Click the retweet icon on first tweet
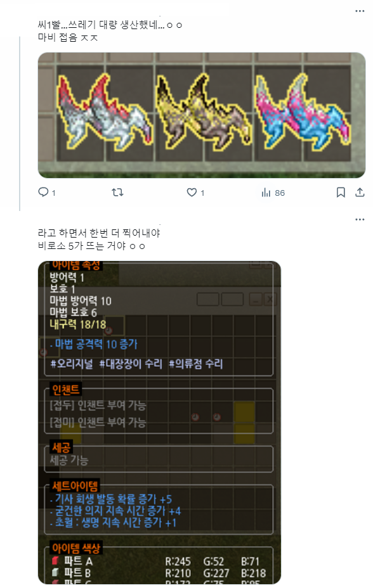373x588 pixels. (x=117, y=193)
